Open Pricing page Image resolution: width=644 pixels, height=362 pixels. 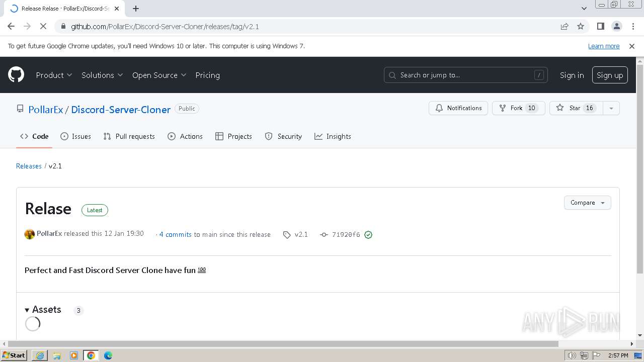207,75
